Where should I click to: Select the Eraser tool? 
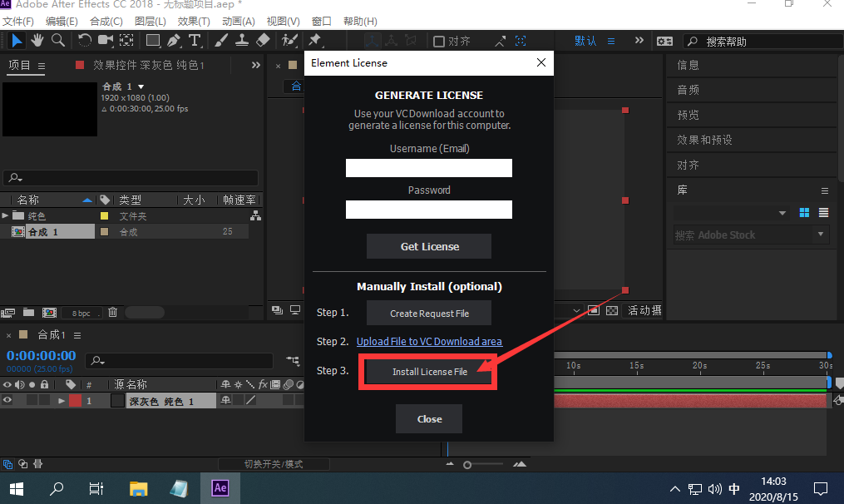pyautogui.click(x=263, y=41)
